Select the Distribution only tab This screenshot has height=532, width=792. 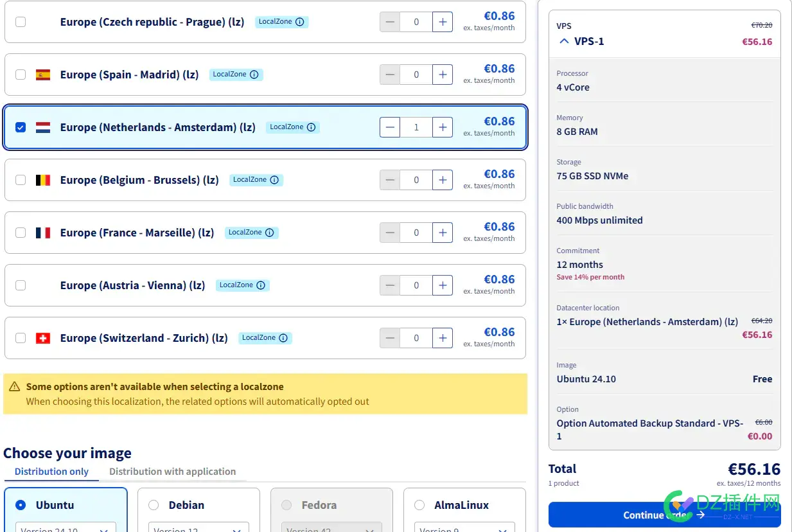(51, 472)
